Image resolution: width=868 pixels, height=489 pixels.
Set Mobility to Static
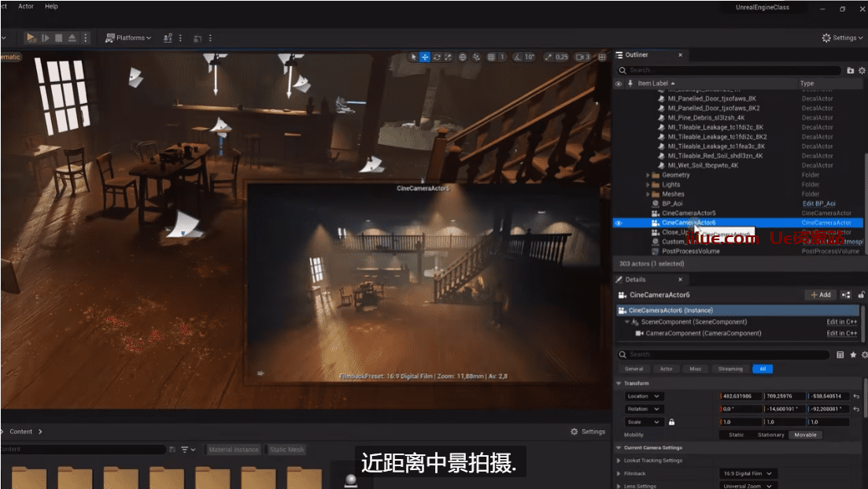coord(737,435)
